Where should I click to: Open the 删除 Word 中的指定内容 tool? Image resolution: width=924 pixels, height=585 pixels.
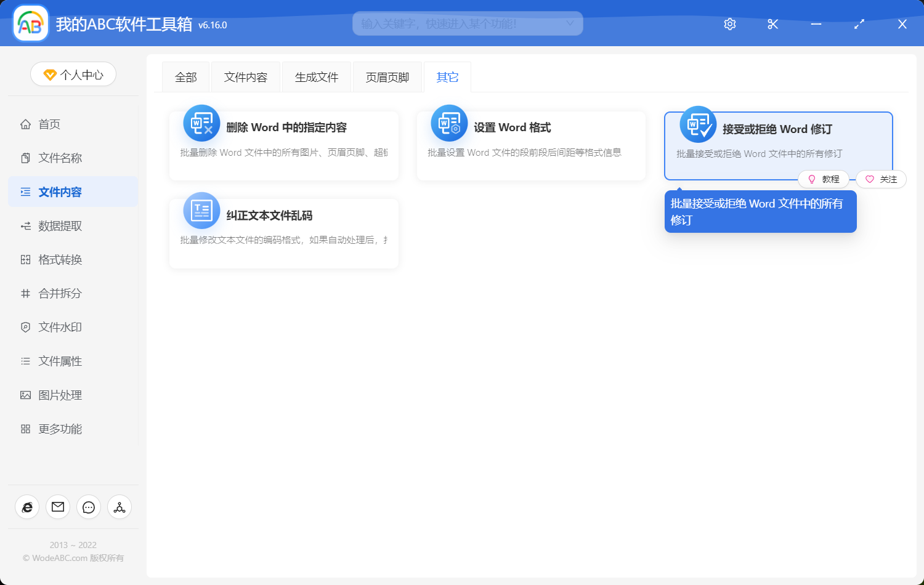[283, 127]
